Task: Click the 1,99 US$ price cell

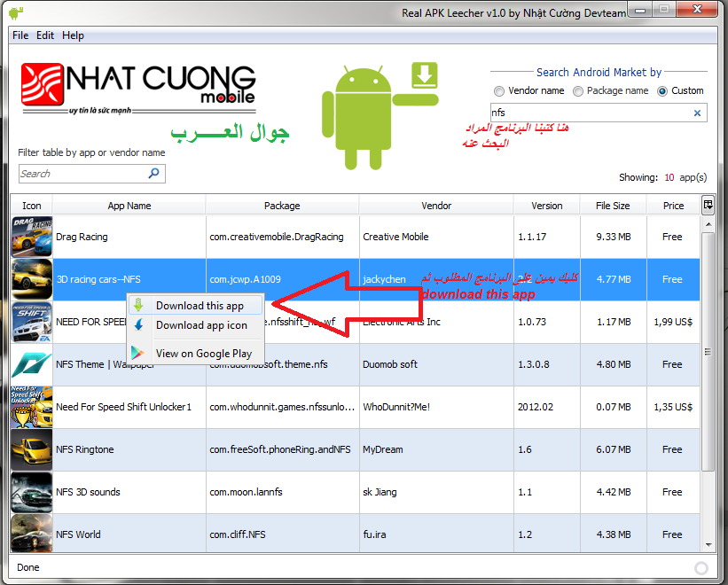Action: click(x=673, y=322)
